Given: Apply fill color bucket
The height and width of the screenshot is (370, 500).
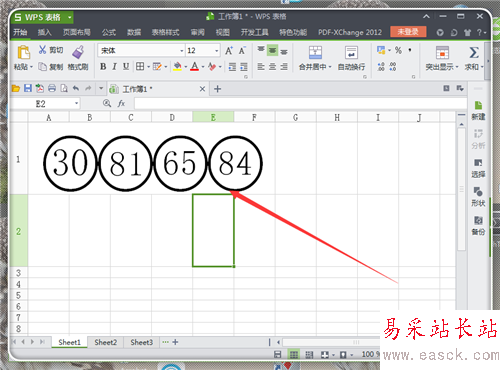Looking at the screenshot, I should 177,67.
